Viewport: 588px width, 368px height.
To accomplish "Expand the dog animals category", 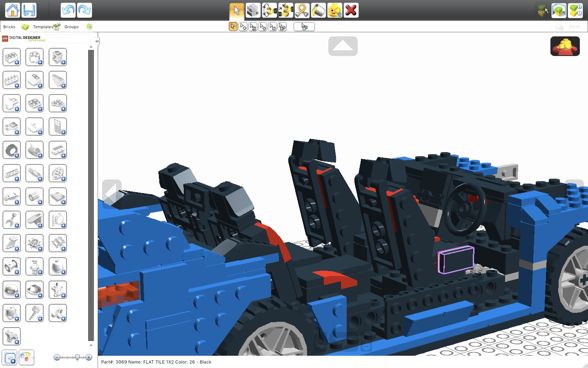I will coord(11,337).
